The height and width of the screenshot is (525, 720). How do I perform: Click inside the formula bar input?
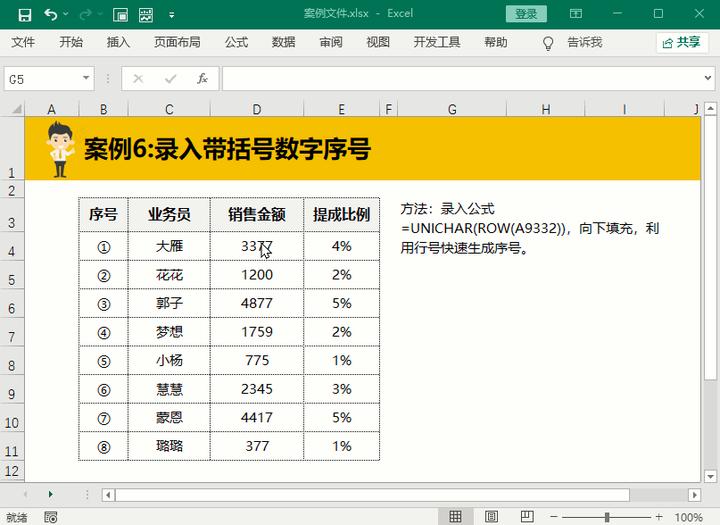(x=461, y=79)
